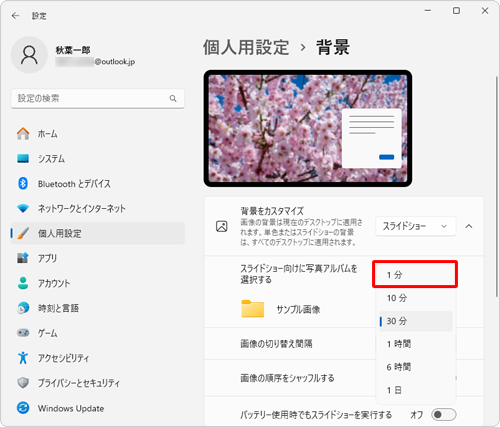This screenshot has height=427, width=500.
Task: Close the 設定 window
Action: 485,11
